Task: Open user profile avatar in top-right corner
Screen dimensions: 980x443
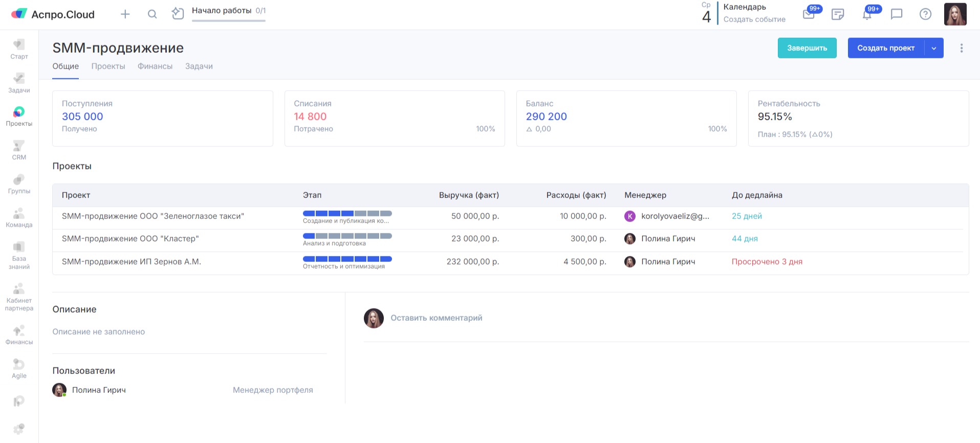Action: [955, 14]
